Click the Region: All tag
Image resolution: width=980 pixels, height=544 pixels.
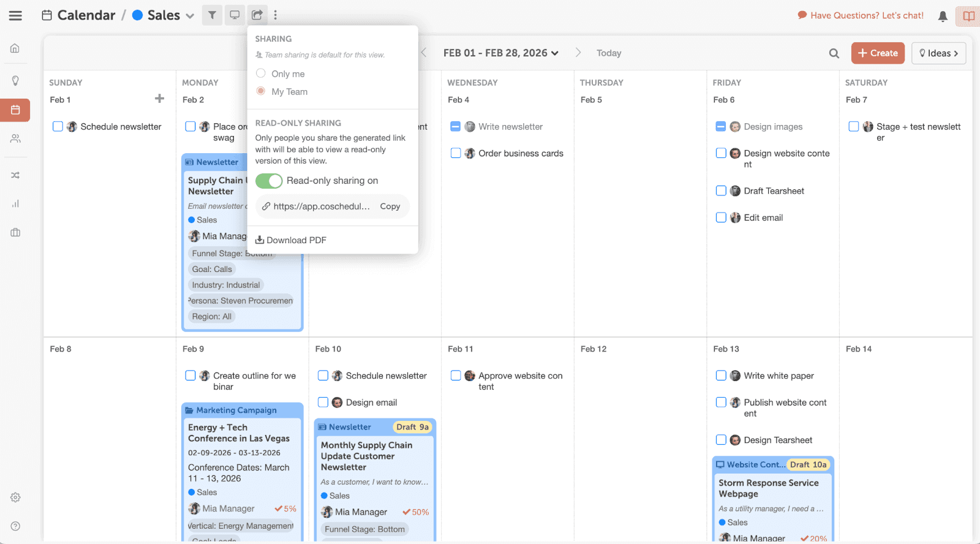212,317
